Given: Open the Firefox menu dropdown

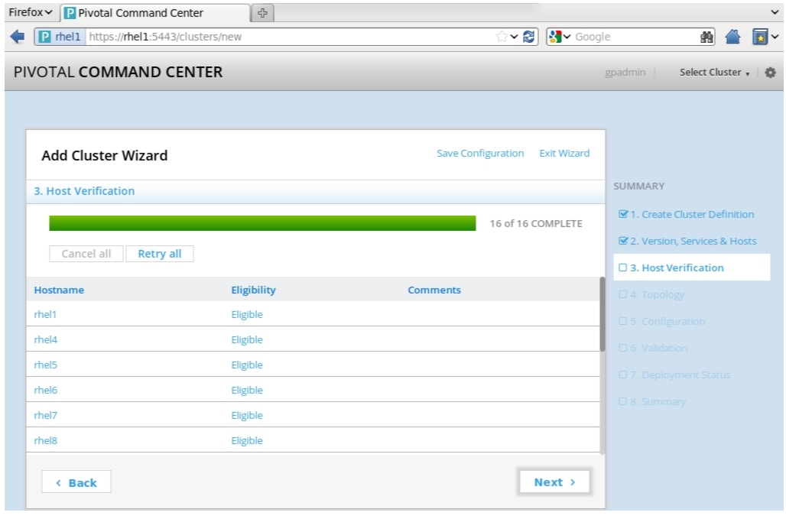Looking at the screenshot, I should [30, 12].
